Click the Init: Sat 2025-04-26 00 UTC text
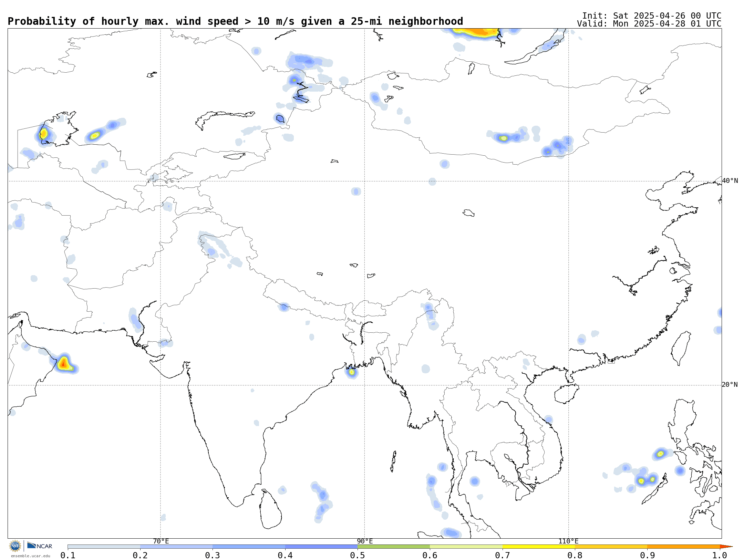 [x=652, y=16]
